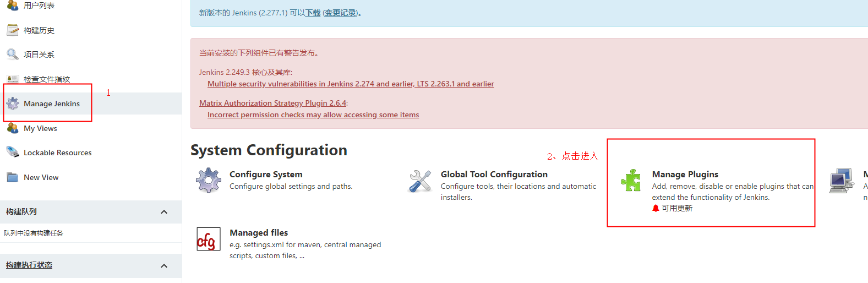Open Multiple security vulnerabilities in Jenkins link
Viewport: 868px width, 283px height.
(351, 84)
